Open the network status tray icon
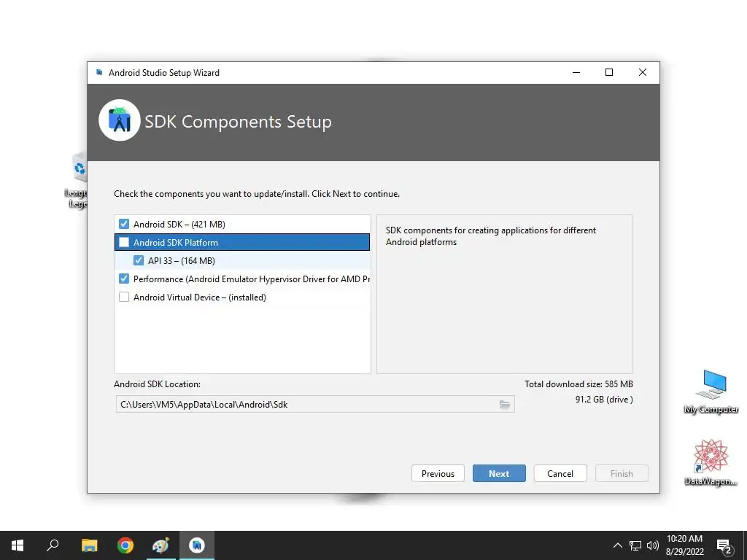The height and width of the screenshot is (560, 747). pyautogui.click(x=635, y=545)
